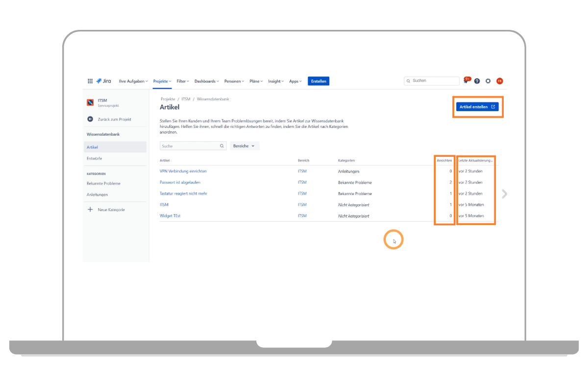
Task: Open the help question mark icon
Action: click(477, 81)
